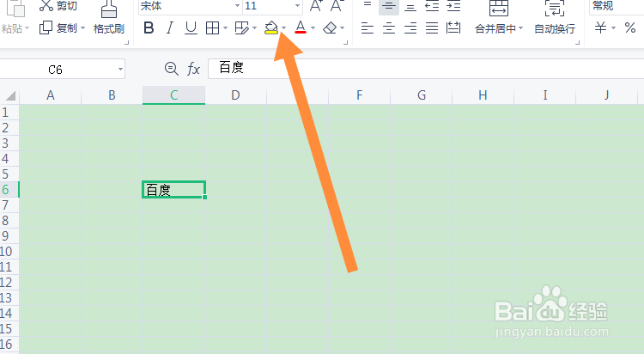Expand the Paste (粘贴) options arrow
644x354 pixels.
click(27, 28)
